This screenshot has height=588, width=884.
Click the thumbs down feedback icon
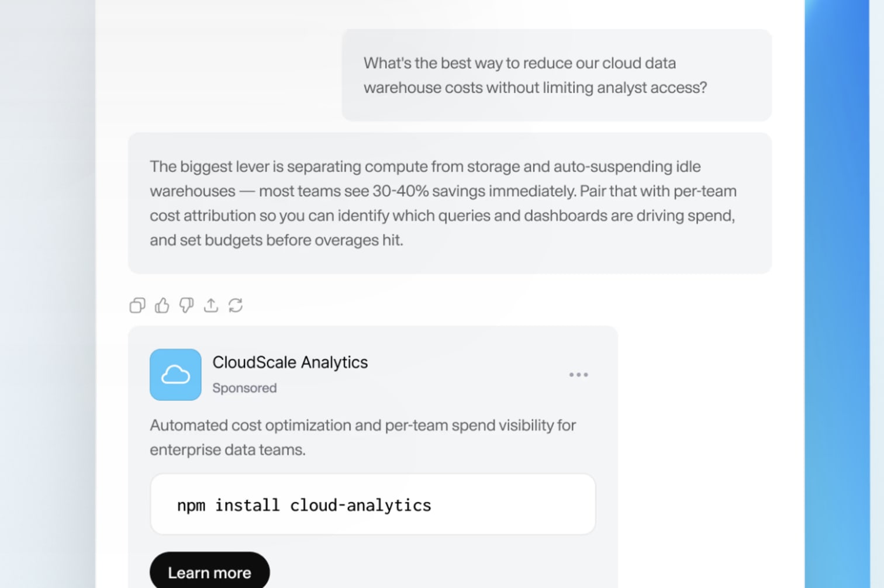click(186, 305)
